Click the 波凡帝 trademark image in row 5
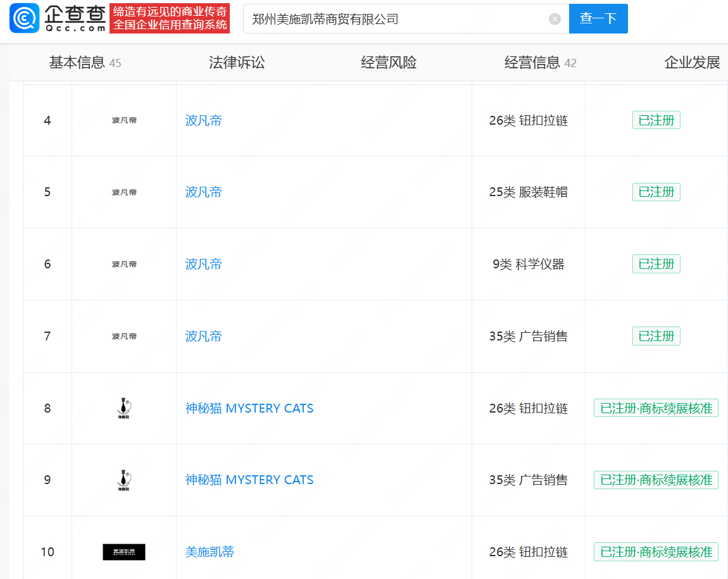 click(x=124, y=192)
